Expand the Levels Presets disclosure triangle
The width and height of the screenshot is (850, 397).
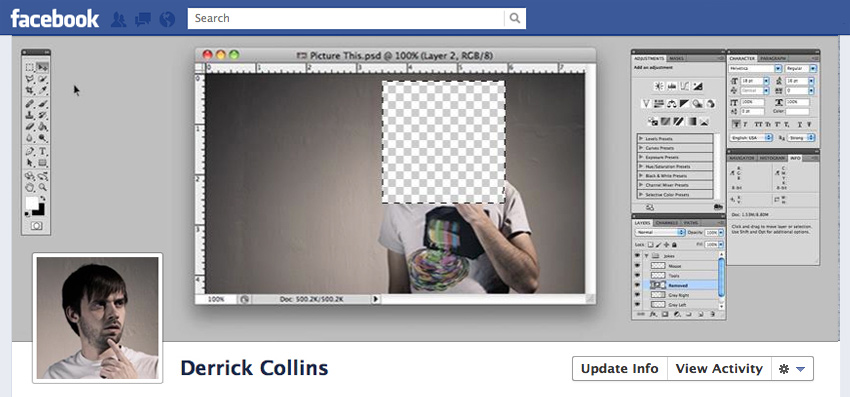[641, 139]
